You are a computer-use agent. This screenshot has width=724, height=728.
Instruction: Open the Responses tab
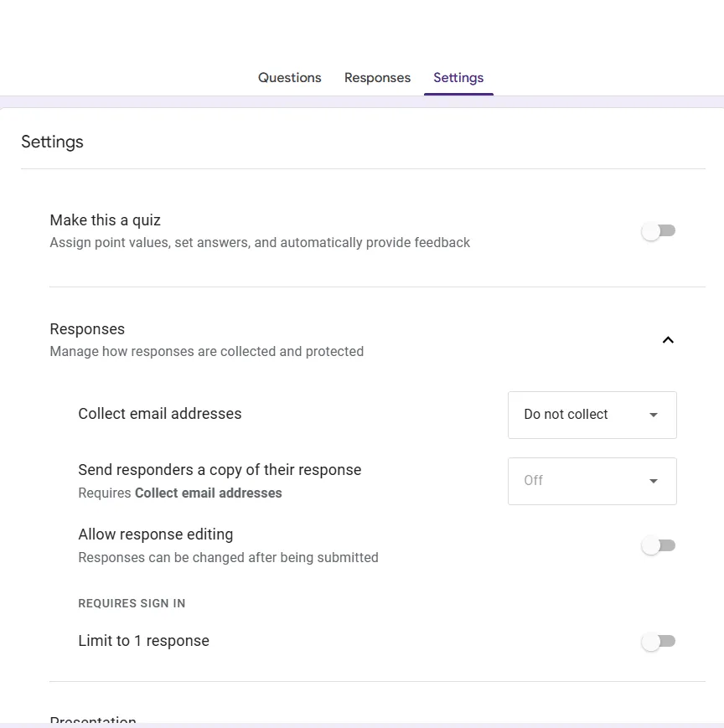coord(377,78)
